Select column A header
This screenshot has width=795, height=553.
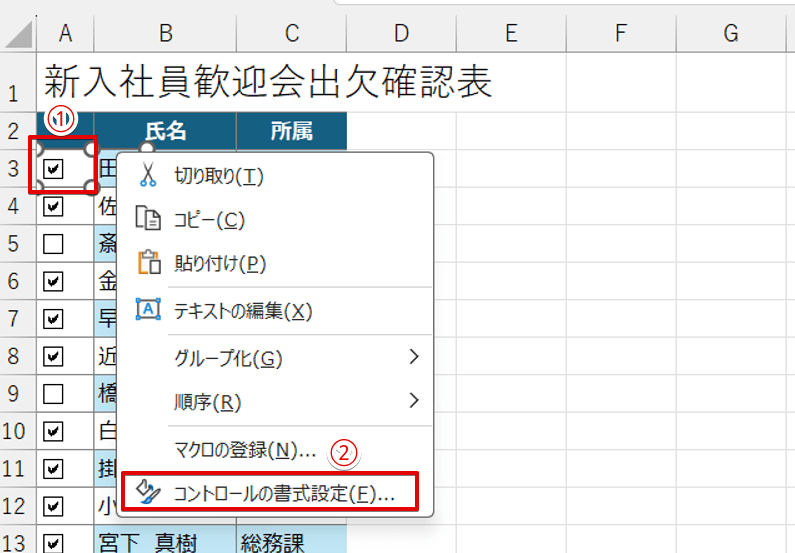coord(65,33)
